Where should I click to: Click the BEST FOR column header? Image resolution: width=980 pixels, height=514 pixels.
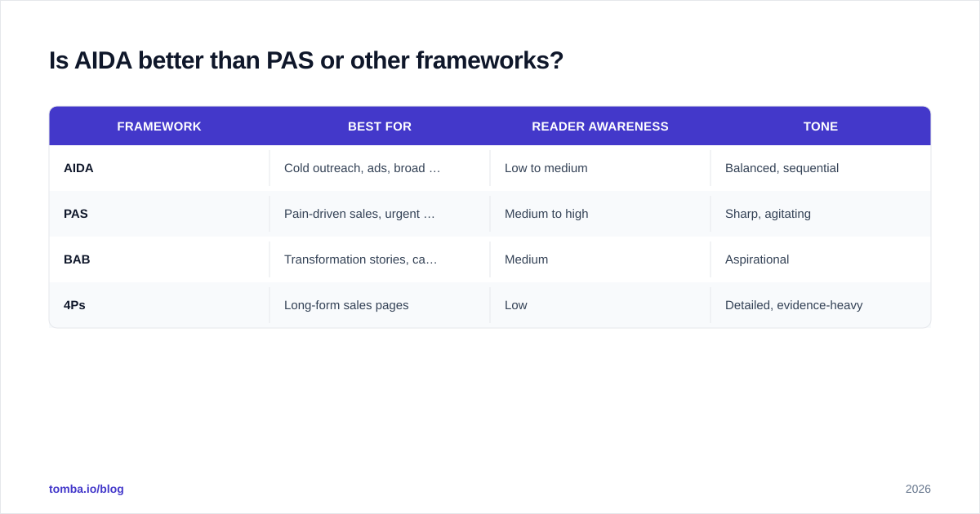(x=380, y=126)
